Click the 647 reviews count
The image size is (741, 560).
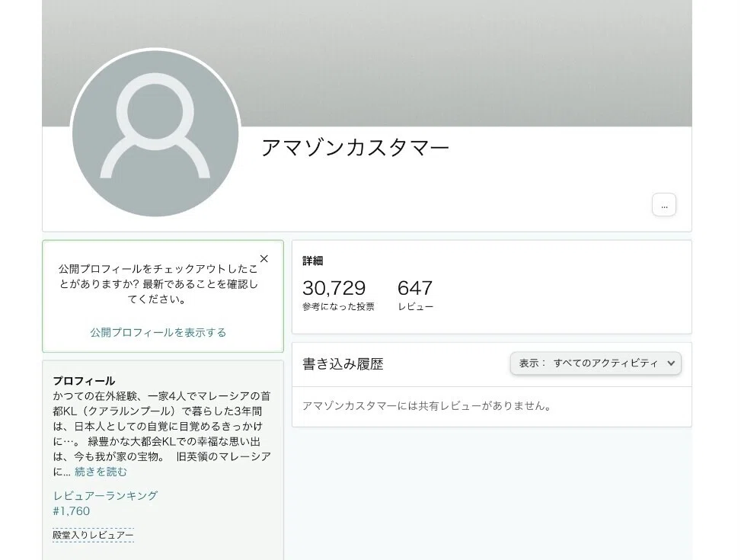415,287
